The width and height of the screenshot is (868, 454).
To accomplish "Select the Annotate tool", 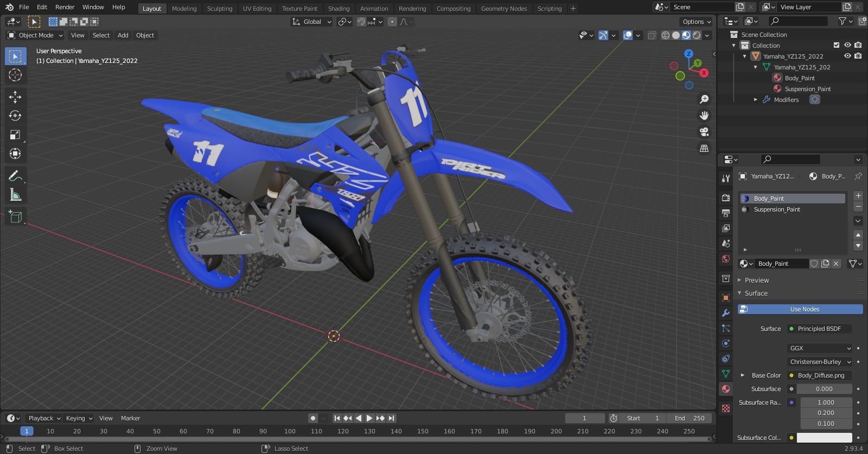I will pyautogui.click(x=15, y=176).
